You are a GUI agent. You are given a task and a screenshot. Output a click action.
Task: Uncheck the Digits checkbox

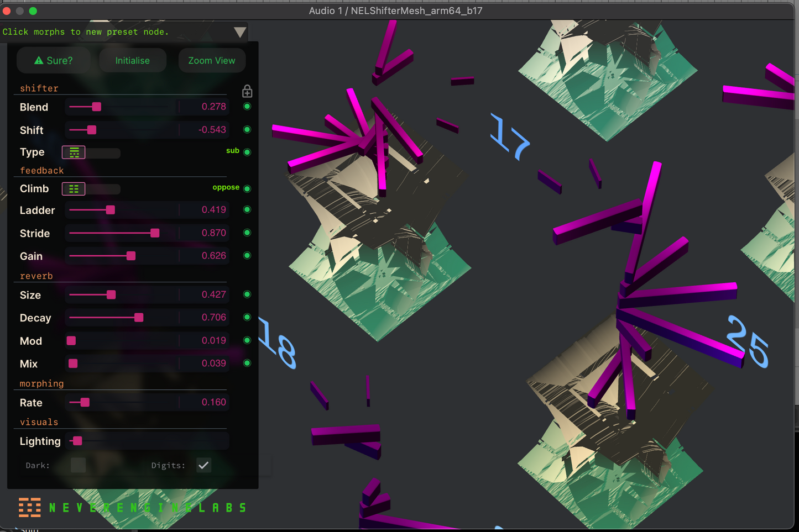click(203, 465)
